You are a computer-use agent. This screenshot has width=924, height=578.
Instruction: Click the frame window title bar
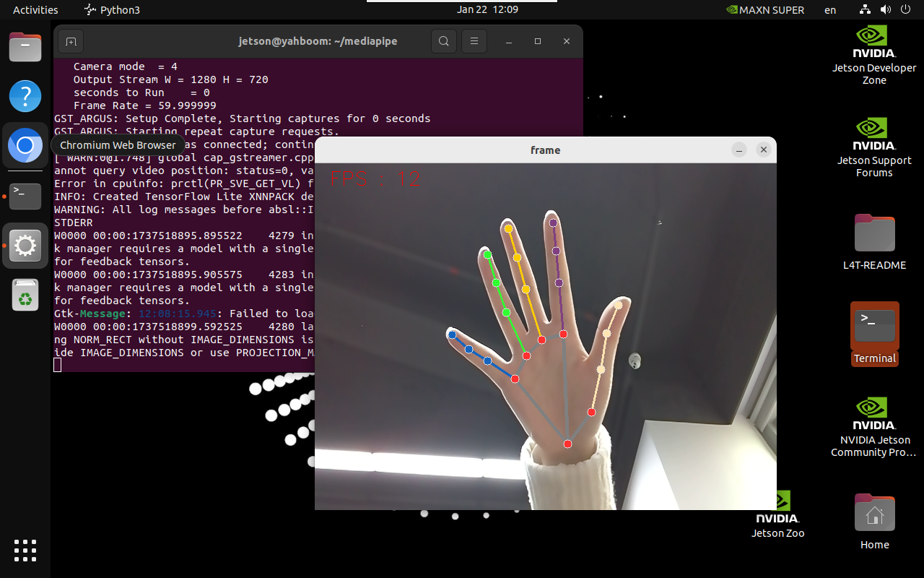click(545, 150)
